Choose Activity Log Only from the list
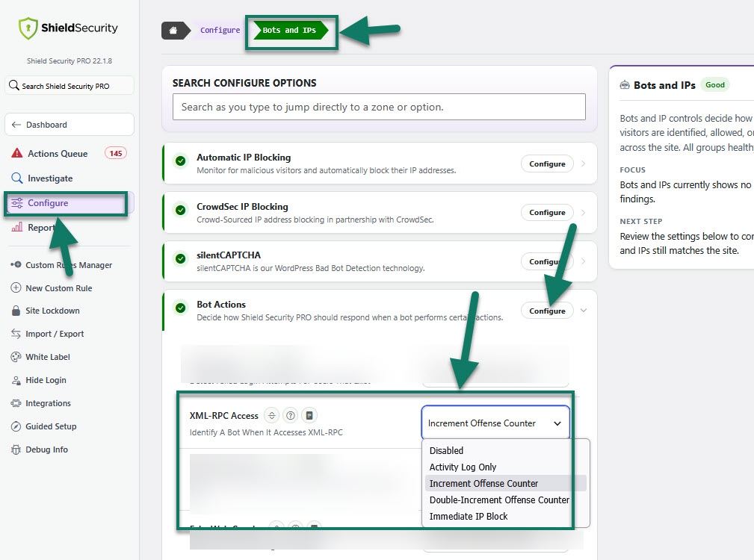 [x=505, y=467]
